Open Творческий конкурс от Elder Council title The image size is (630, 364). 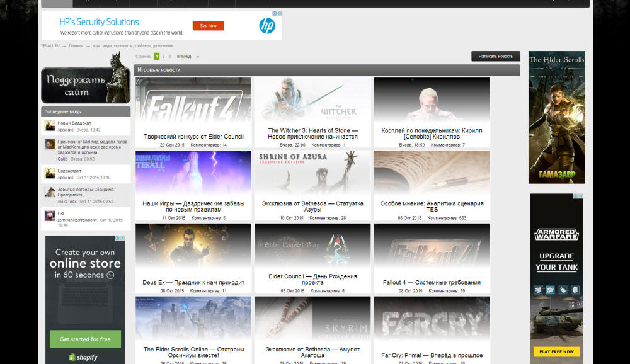click(x=193, y=137)
